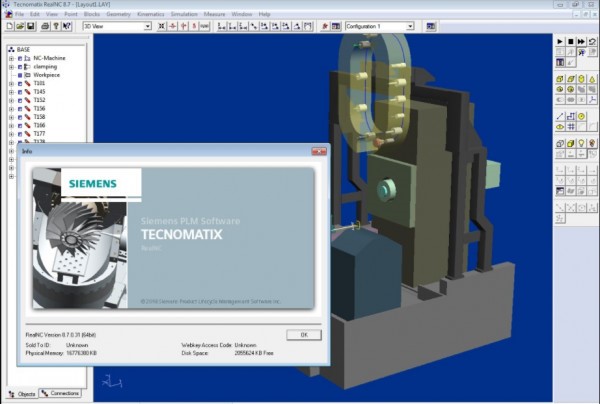Switch to the Connections tab
Image resolution: width=600 pixels, height=404 pixels.
(x=60, y=393)
